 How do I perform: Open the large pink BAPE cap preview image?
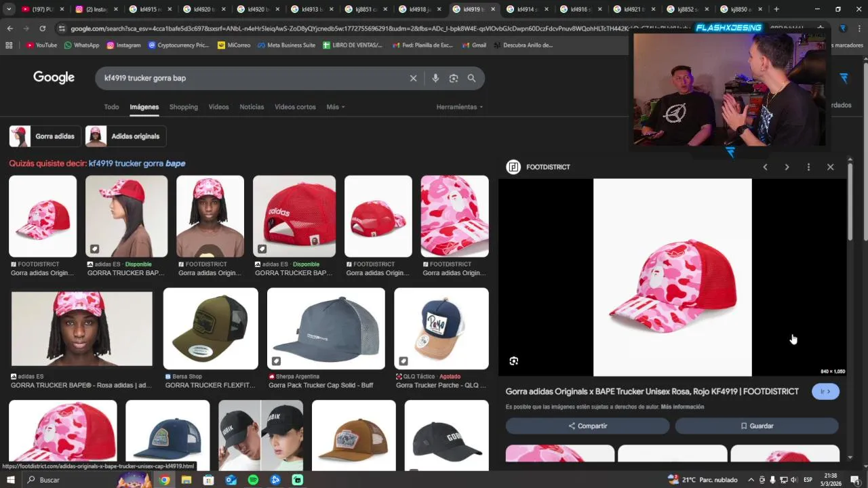point(673,277)
